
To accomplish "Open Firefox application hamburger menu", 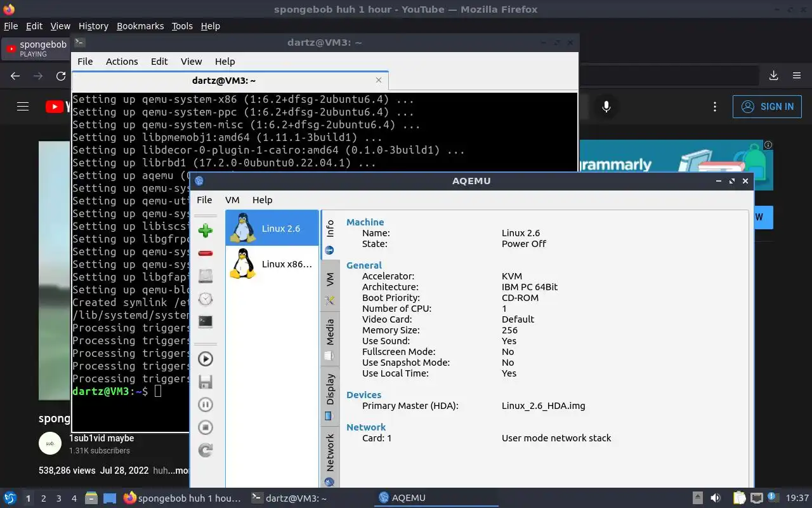I will coord(797,76).
